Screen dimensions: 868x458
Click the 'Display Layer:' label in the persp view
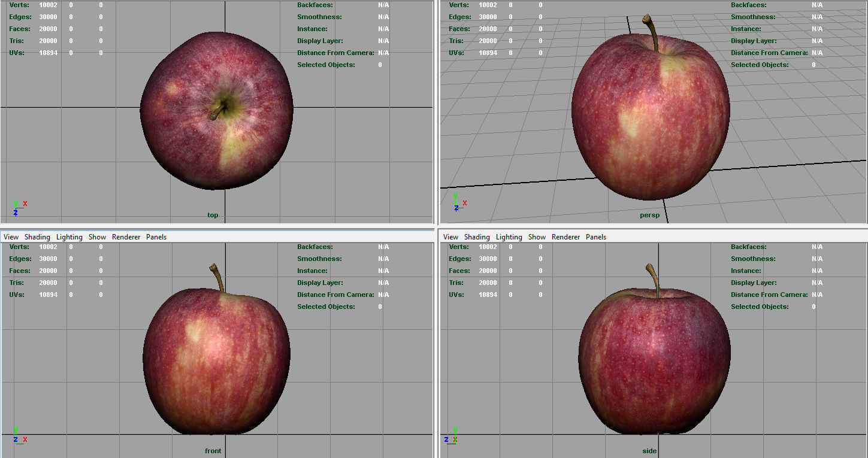click(754, 41)
